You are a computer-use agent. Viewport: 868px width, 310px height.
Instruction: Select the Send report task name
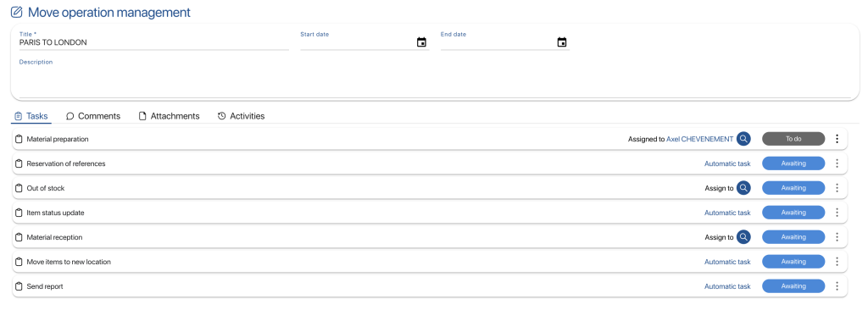click(44, 286)
